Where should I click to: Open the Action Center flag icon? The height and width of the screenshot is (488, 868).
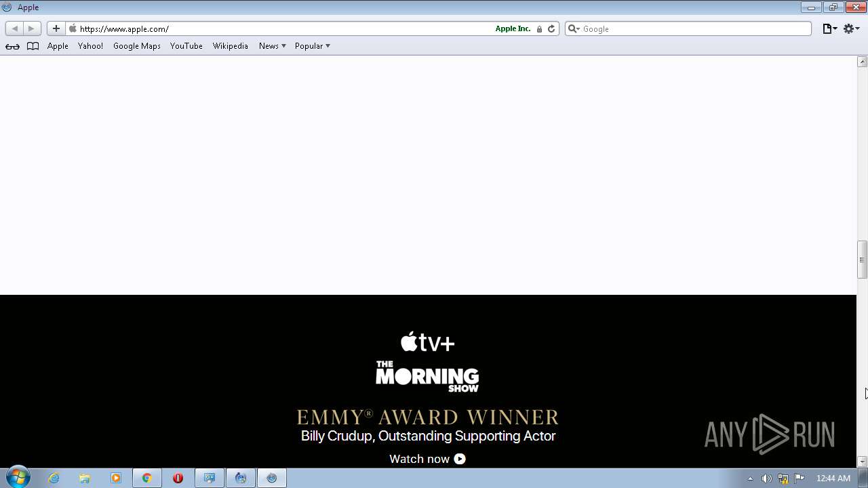[x=800, y=478]
